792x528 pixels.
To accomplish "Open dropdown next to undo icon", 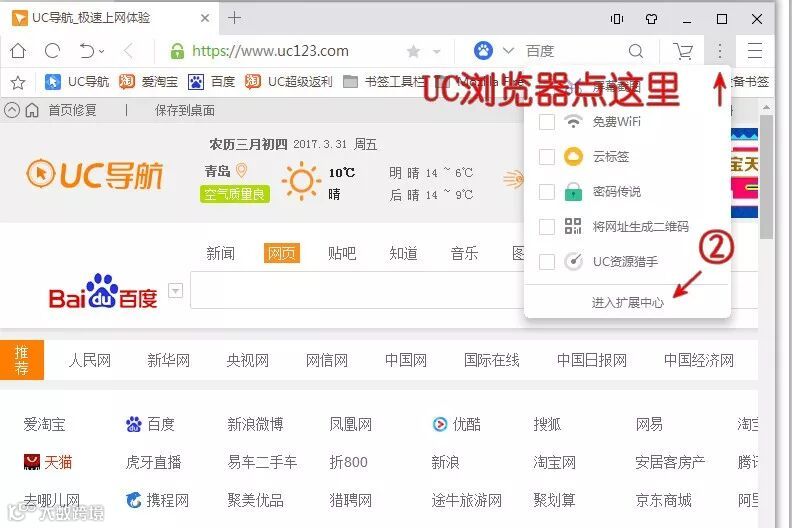I will point(102,51).
